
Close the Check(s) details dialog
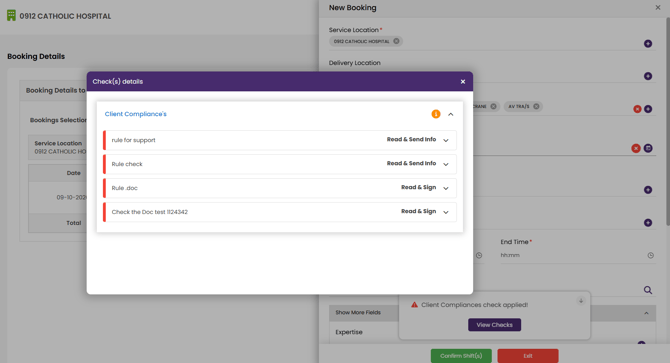tap(463, 82)
